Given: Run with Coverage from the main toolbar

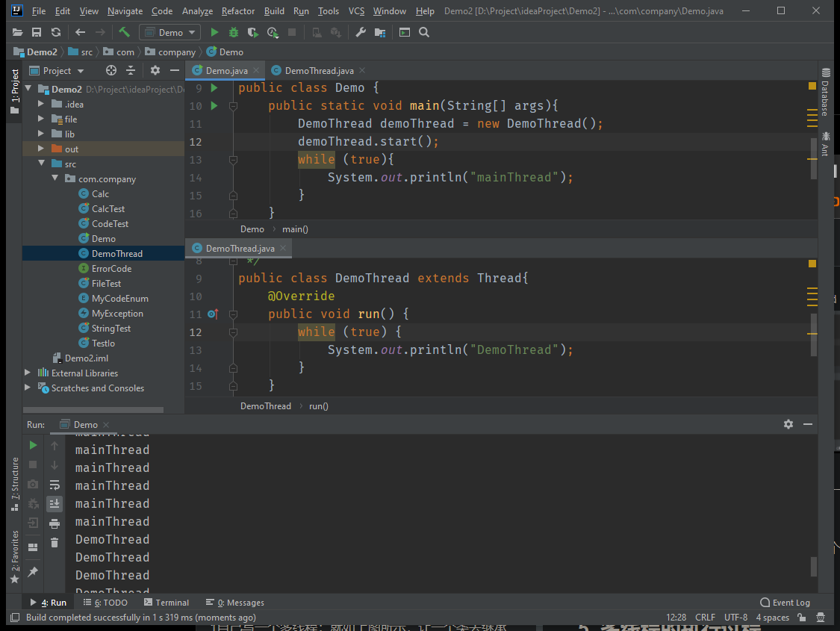Looking at the screenshot, I should coord(253,32).
